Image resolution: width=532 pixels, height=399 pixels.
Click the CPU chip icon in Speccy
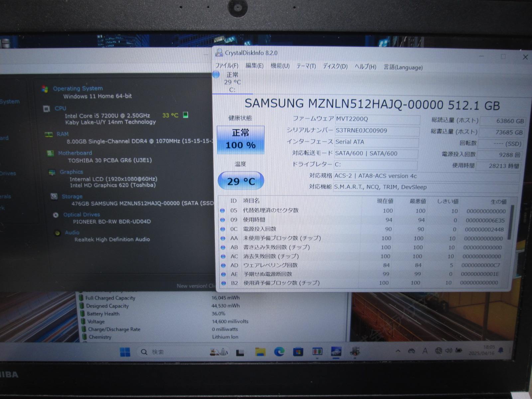[x=47, y=109]
